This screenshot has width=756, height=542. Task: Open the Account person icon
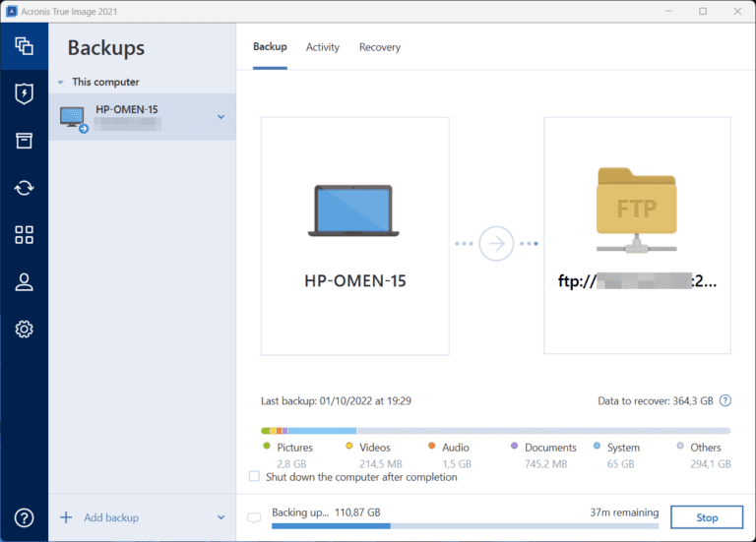pos(24,282)
